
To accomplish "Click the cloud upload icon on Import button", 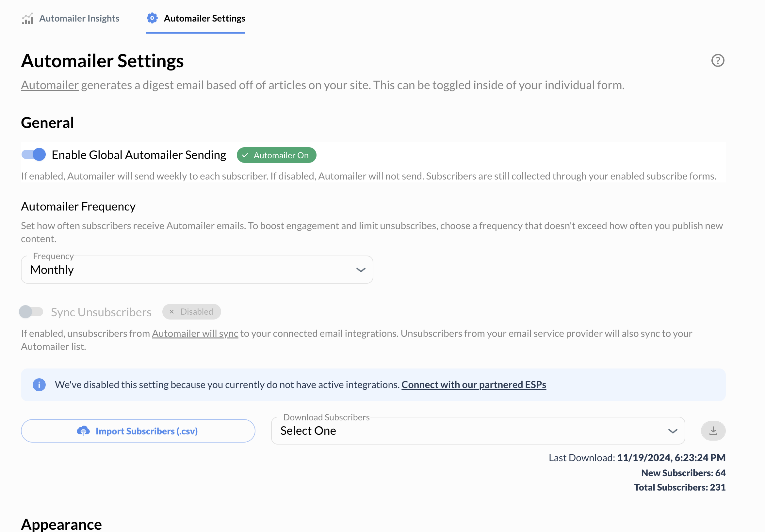I will coord(83,431).
